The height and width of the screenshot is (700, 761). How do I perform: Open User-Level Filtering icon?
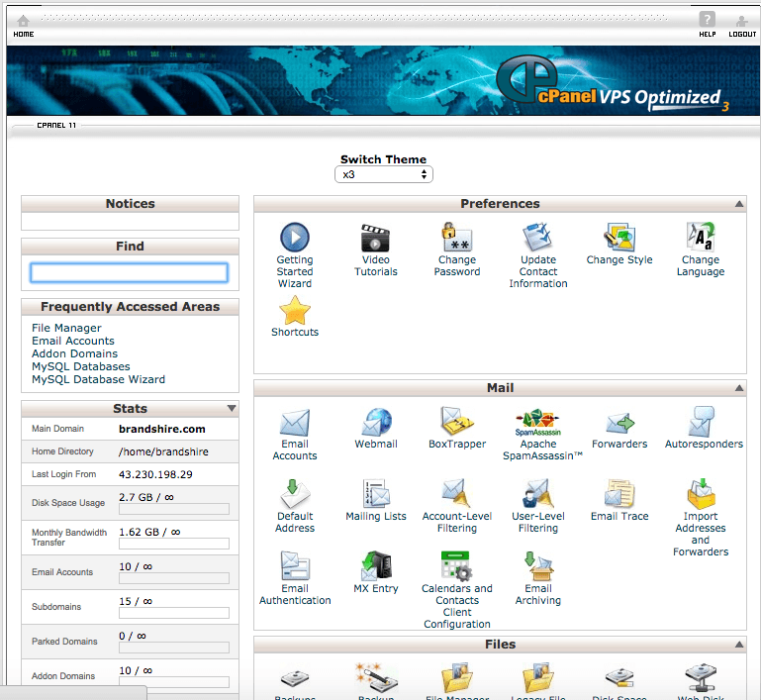537,494
